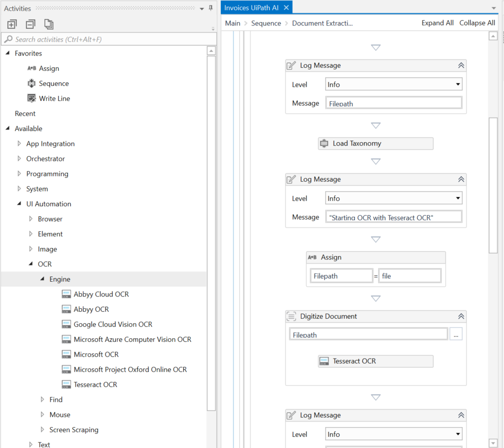Select Tesseract OCR icon in Activities tree
This screenshot has width=504, height=448.
point(66,384)
